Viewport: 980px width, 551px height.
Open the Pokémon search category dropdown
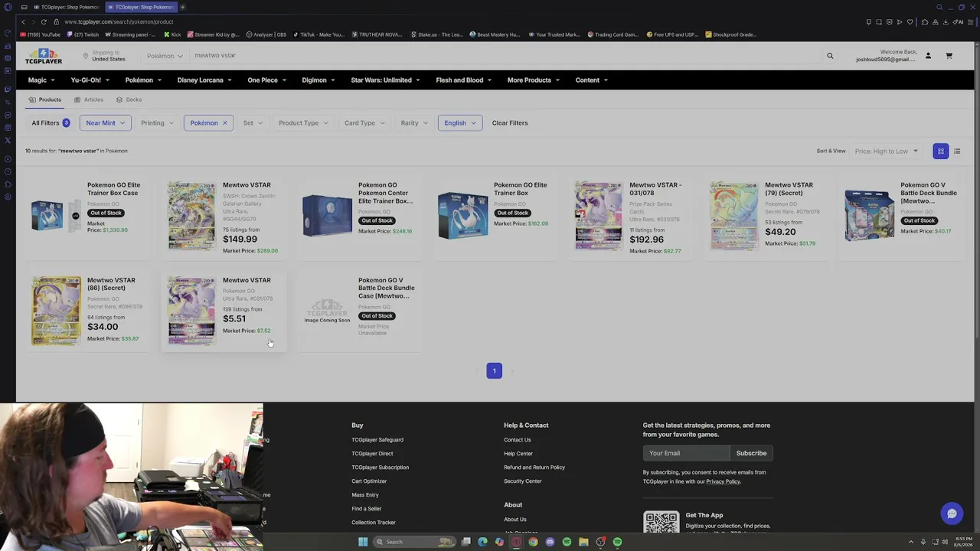[x=165, y=56]
